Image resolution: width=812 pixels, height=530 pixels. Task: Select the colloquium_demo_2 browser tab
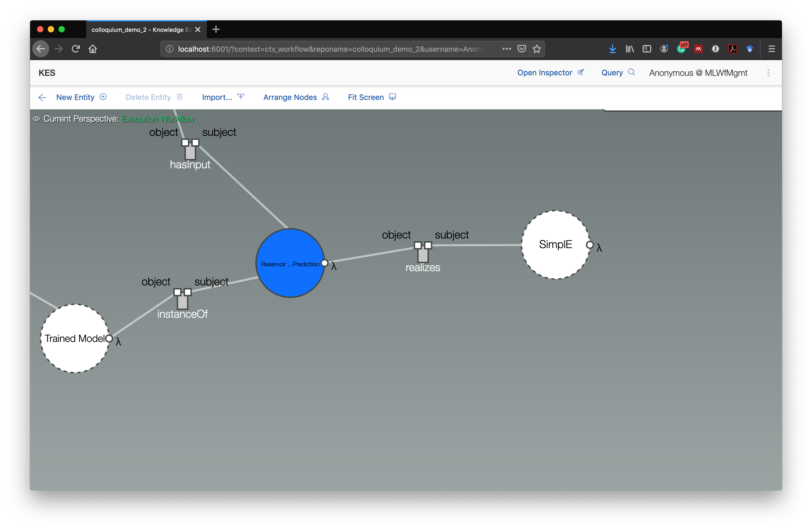[140, 30]
